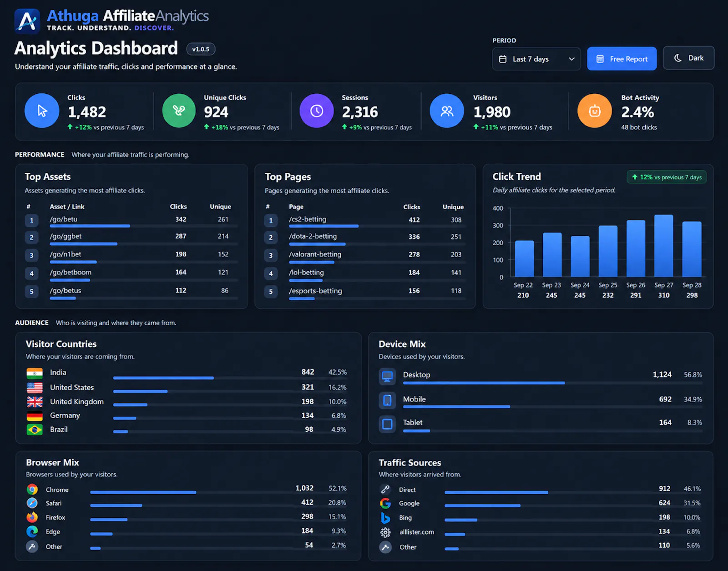Click the v1.0.5 version badge
The image size is (728, 571).
pyautogui.click(x=201, y=49)
